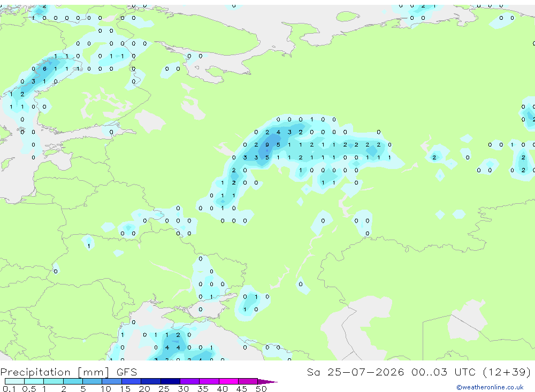Click the 15 to 20 legend swatch

pos(132,381)
